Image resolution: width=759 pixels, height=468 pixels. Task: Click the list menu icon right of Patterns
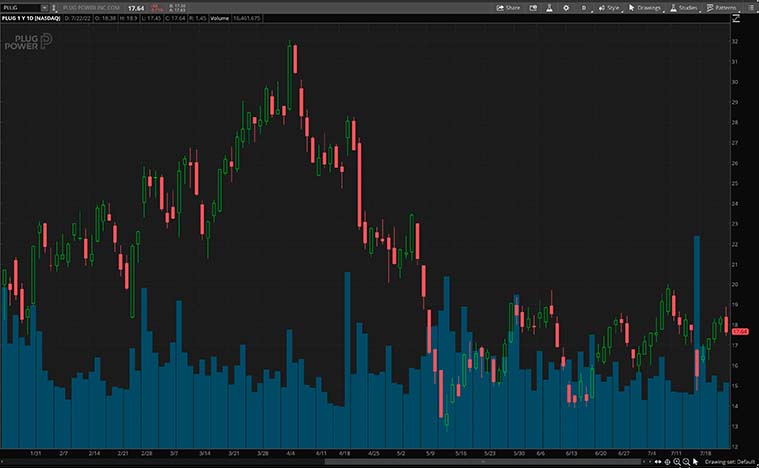click(x=751, y=8)
